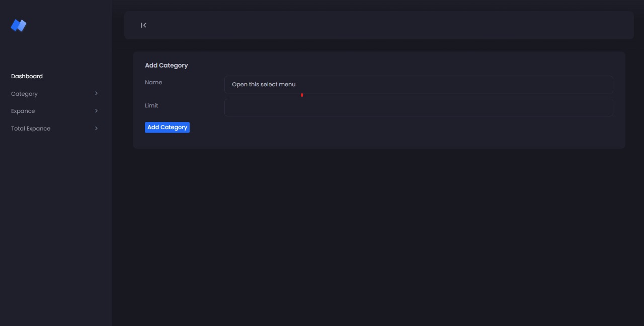Click the Name field label
This screenshot has height=326, width=644.
(153, 82)
